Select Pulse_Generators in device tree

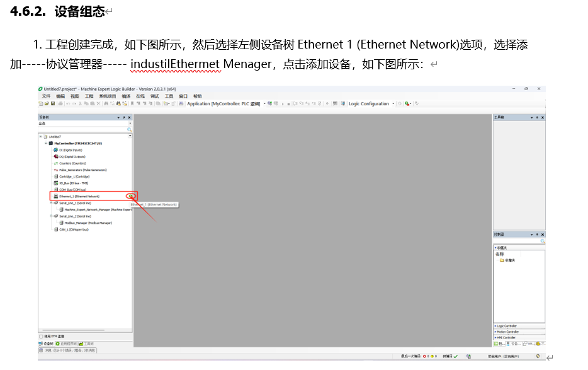pos(83,170)
